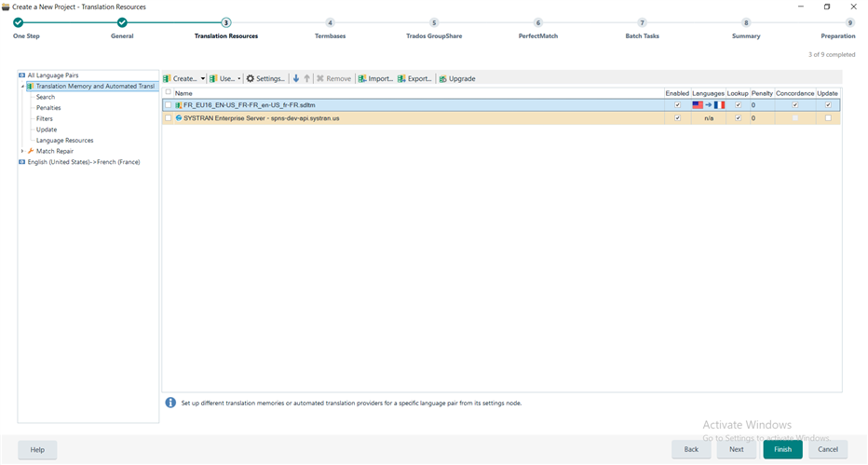Click the US to French flags languages cell
868x465 pixels.
[x=708, y=104]
